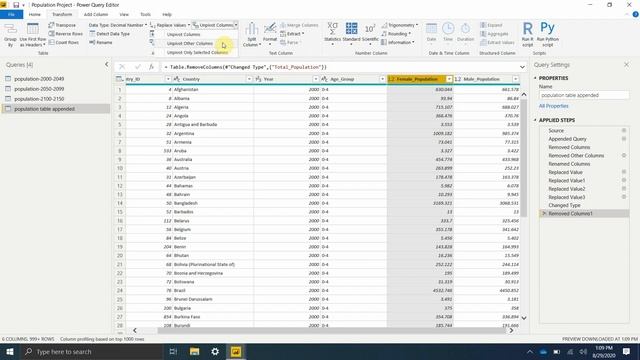
Task: Click the Merge Columns tool
Action: tap(299, 25)
